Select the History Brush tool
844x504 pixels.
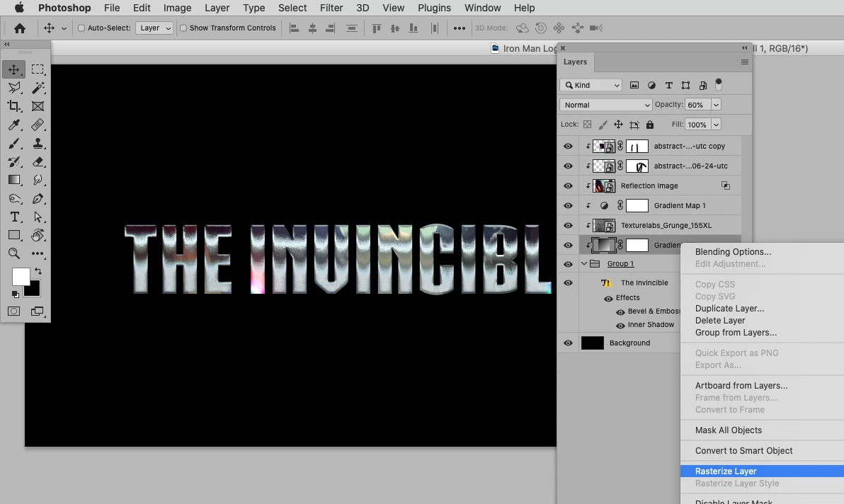14,162
